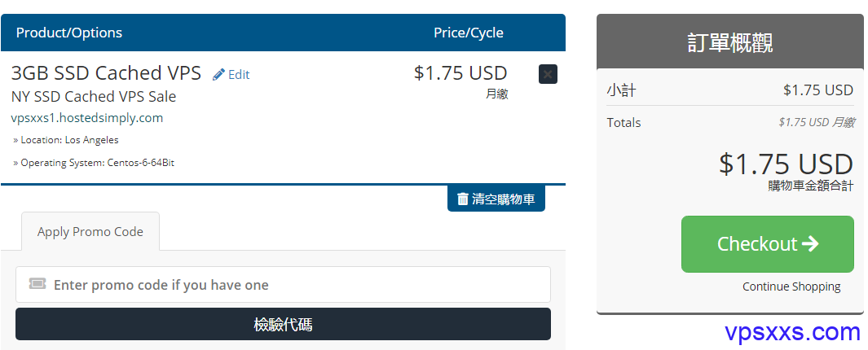Image resolution: width=868 pixels, height=350 pixels.
Task: Select the Product/Options column header
Action: [x=69, y=33]
